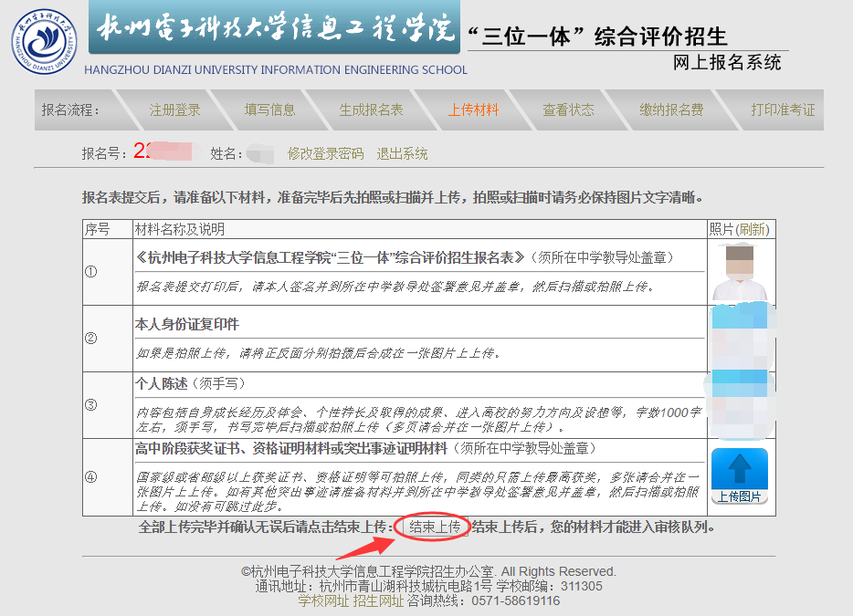This screenshot has height=616, width=853.
Task: Click the 序号 column header
Action: (97, 229)
